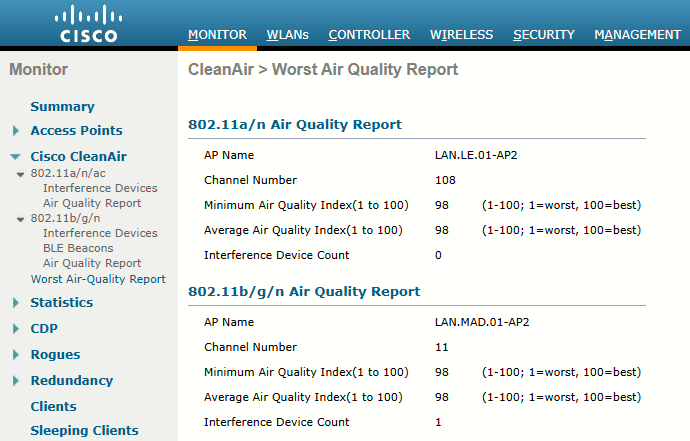Open the WLANs menu tab
690x441 pixels.
coord(287,35)
